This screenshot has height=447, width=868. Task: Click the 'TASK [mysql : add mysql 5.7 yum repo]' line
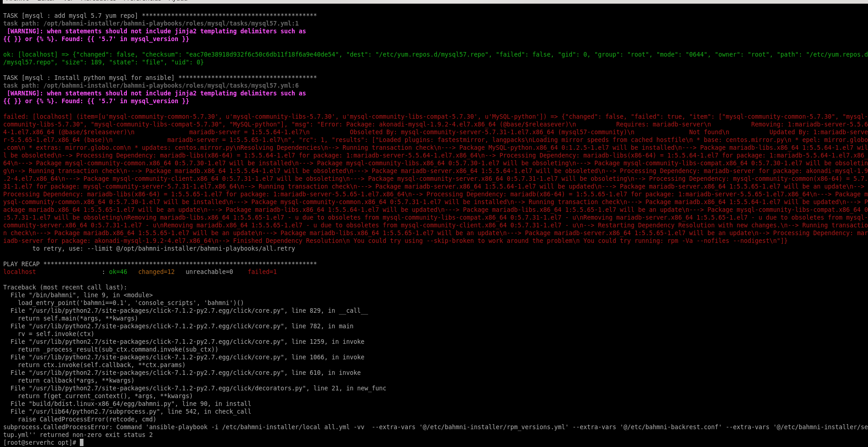70,16
